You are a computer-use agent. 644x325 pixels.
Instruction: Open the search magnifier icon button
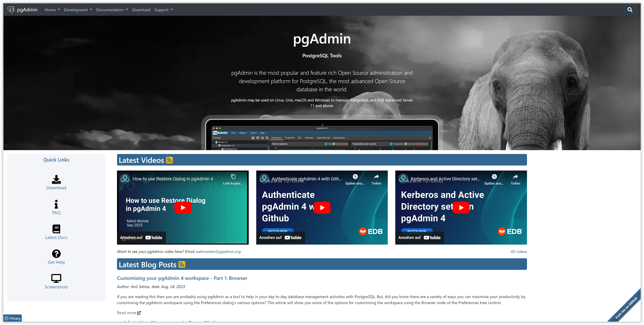coord(630,10)
